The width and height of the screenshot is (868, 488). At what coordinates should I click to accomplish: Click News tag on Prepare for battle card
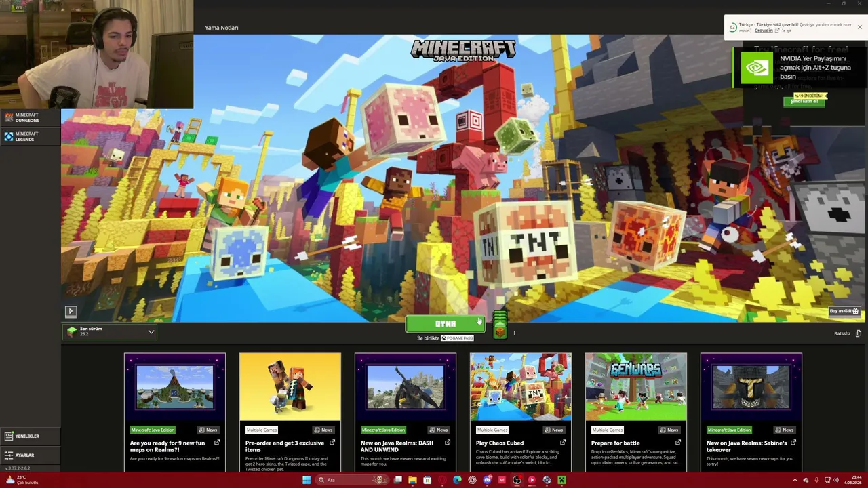click(669, 430)
